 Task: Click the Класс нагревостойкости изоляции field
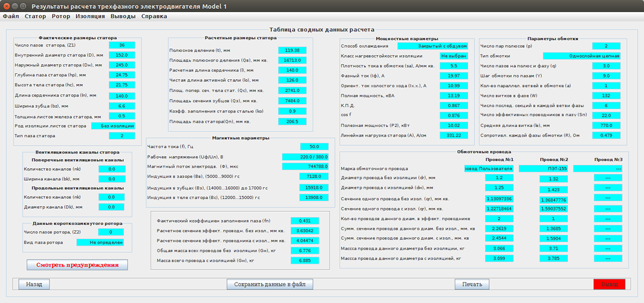(453, 56)
